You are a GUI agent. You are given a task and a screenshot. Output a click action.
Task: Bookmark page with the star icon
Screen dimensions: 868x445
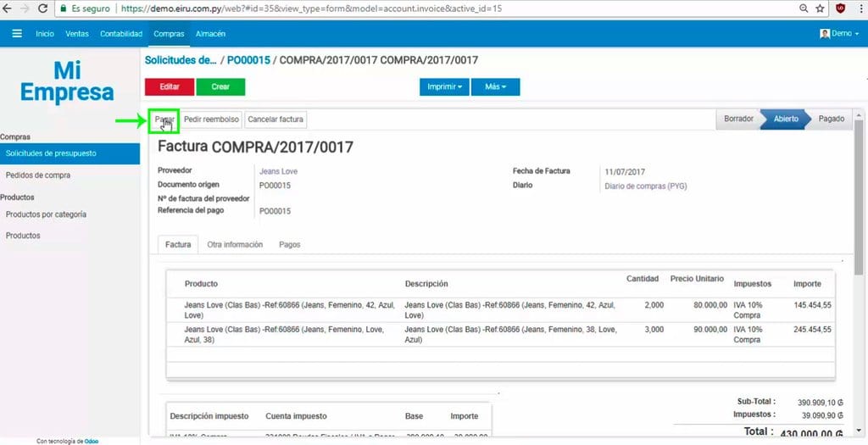820,8
